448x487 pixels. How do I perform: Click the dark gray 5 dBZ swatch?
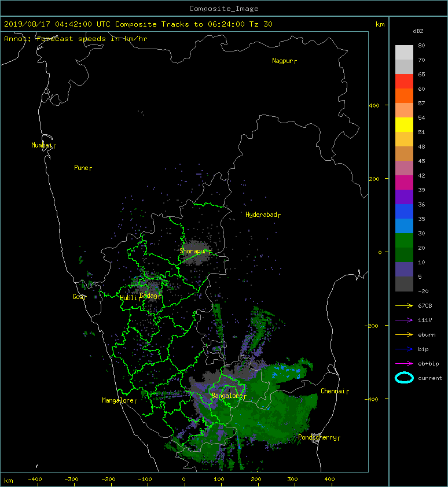pyautogui.click(x=404, y=283)
